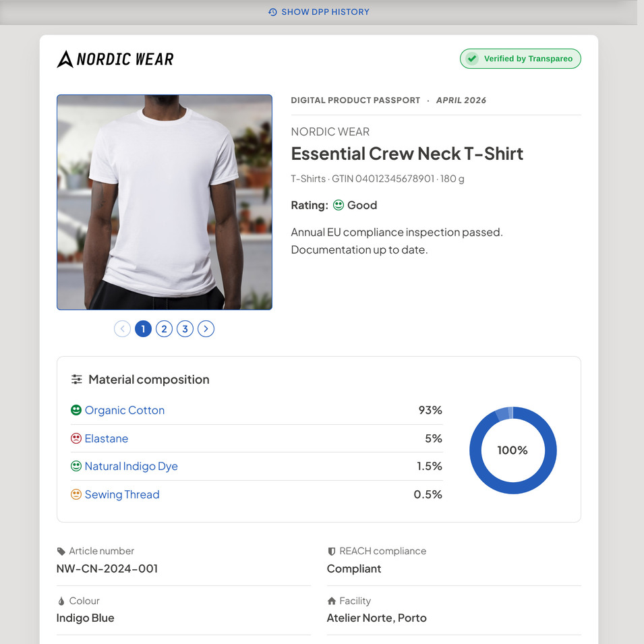Select the GTIN 04012345678901 line
This screenshot has height=644, width=644.
378,179
